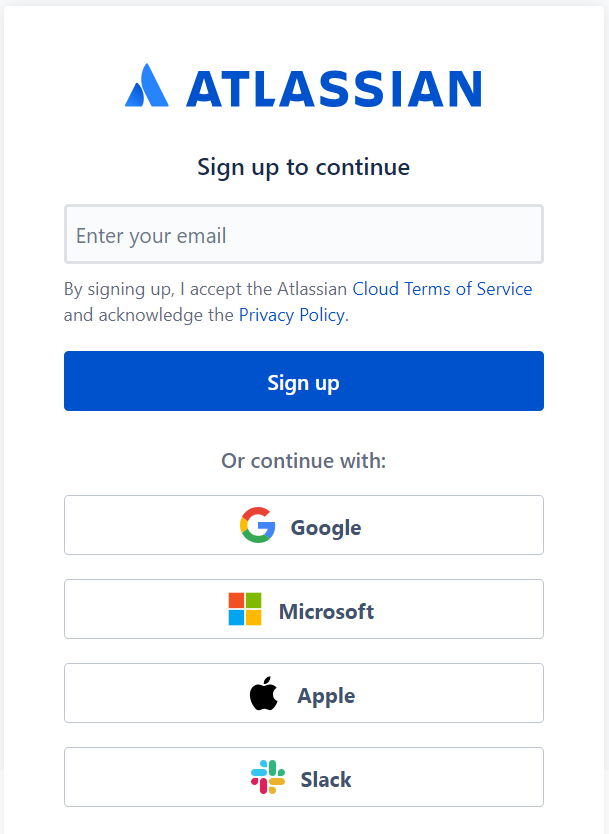Continue with the Apple text label

pyautogui.click(x=326, y=695)
